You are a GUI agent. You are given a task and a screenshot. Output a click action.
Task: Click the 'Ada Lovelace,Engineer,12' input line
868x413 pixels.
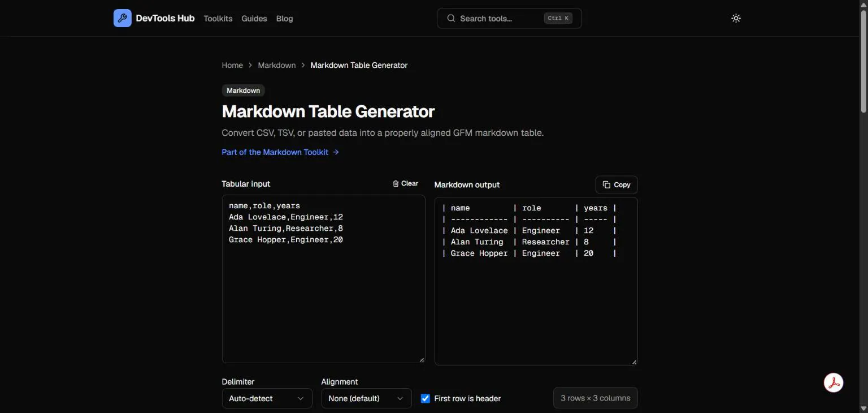click(x=286, y=217)
